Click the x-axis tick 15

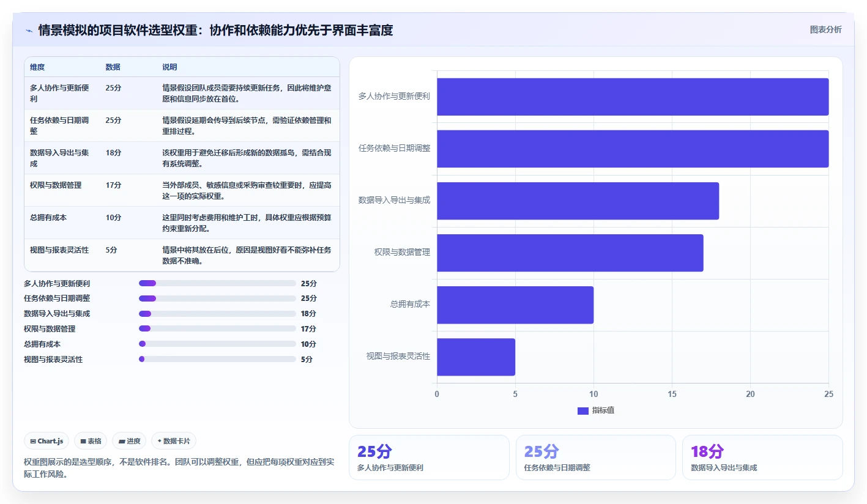click(672, 395)
